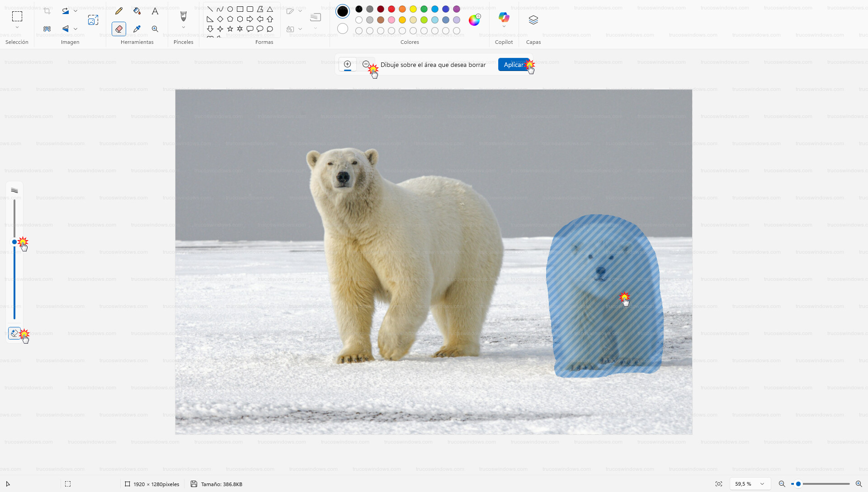868x492 pixels.
Task: Click the first empty custom color slot
Action: 359,31
